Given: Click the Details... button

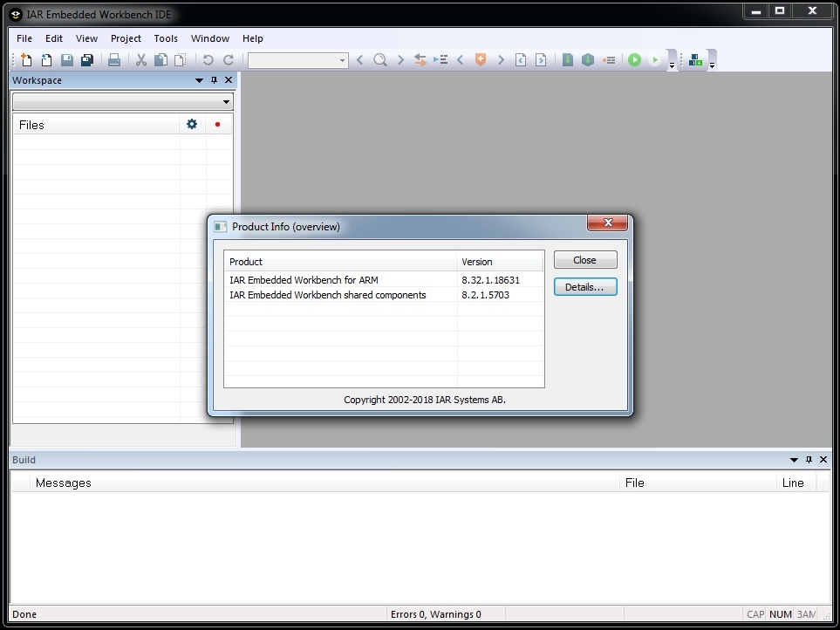Looking at the screenshot, I should pyautogui.click(x=585, y=287).
